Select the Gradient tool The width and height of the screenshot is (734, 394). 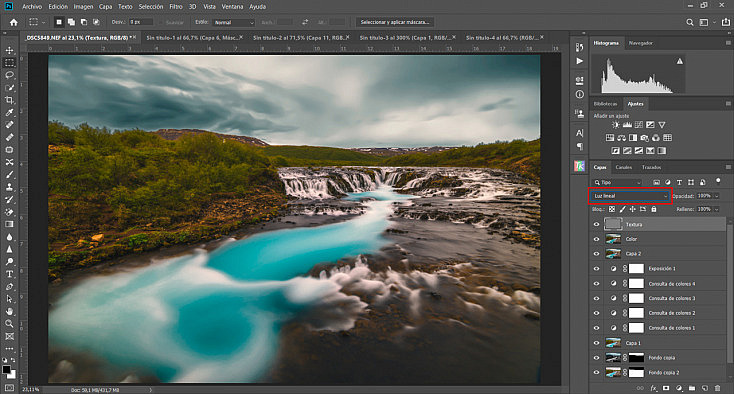[x=9, y=224]
